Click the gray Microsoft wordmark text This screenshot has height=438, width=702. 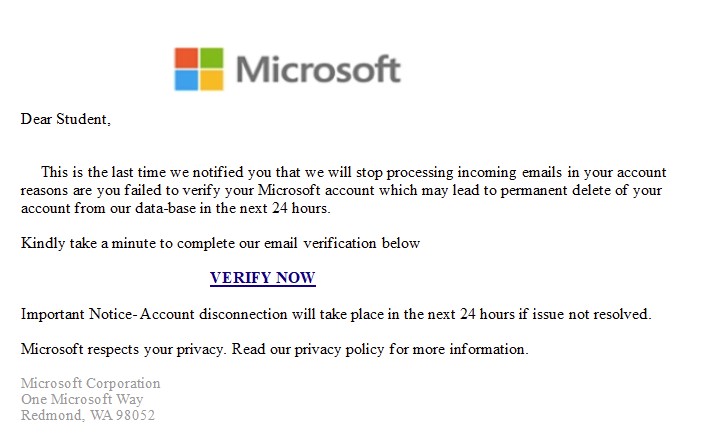(x=318, y=70)
